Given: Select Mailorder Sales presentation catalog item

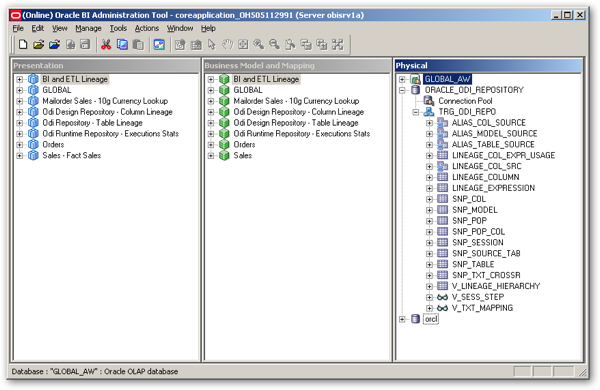Looking at the screenshot, I should click(x=105, y=101).
